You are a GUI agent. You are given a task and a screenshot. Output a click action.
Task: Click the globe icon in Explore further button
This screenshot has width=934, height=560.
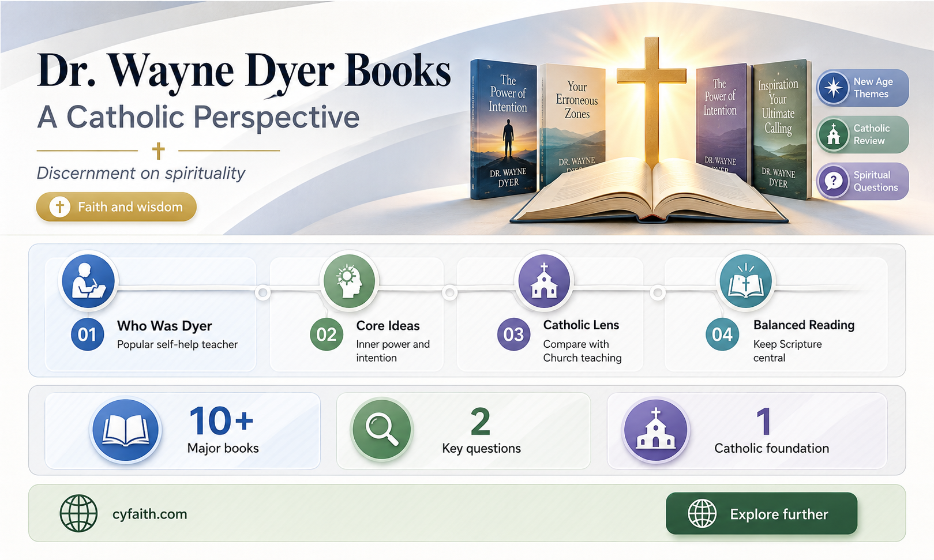pos(702,513)
